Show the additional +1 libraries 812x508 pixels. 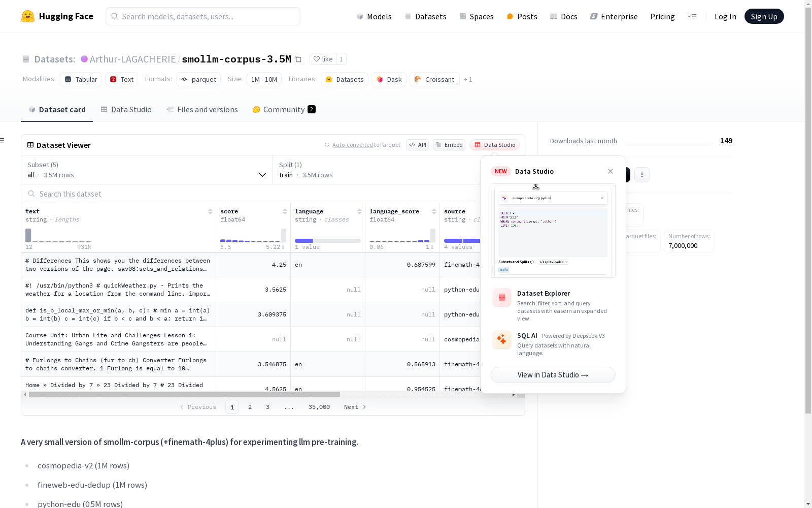click(468, 79)
